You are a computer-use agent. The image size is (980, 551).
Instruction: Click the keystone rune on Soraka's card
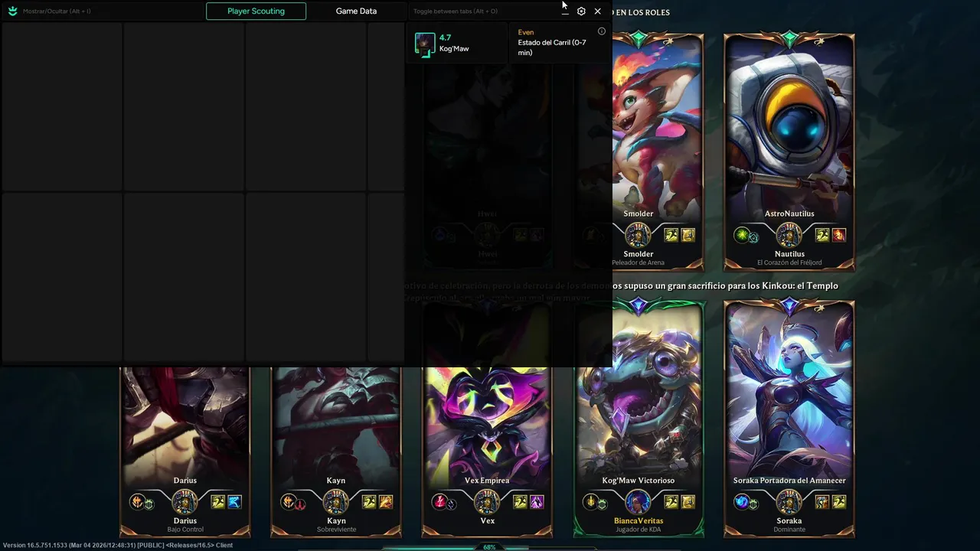point(741,502)
